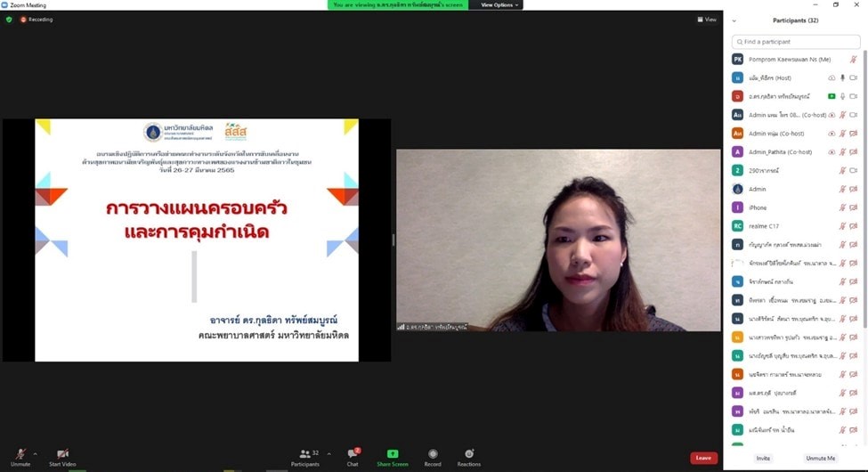
Task: Click camera icon on Admin 08... Co-host row
Action: pos(853,115)
